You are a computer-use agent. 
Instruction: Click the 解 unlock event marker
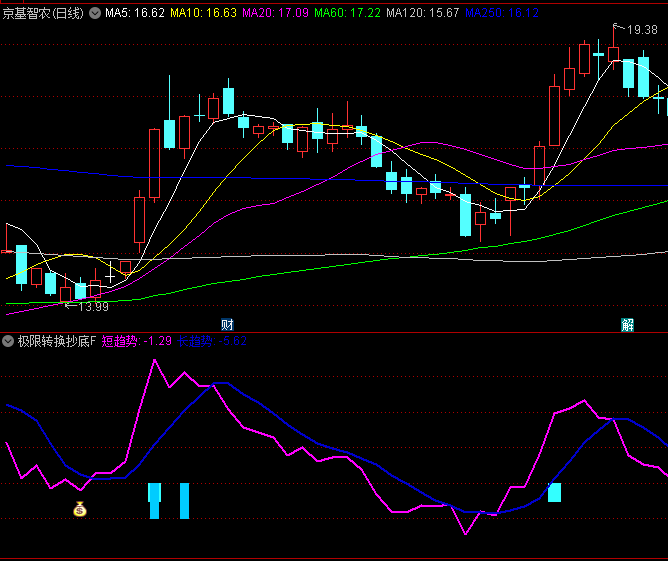click(x=627, y=324)
